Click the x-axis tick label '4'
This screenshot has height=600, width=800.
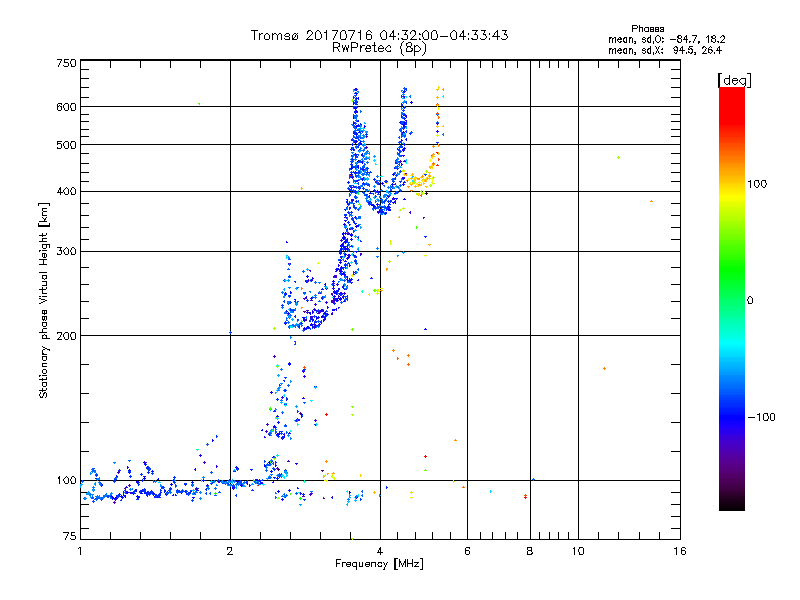point(380,551)
